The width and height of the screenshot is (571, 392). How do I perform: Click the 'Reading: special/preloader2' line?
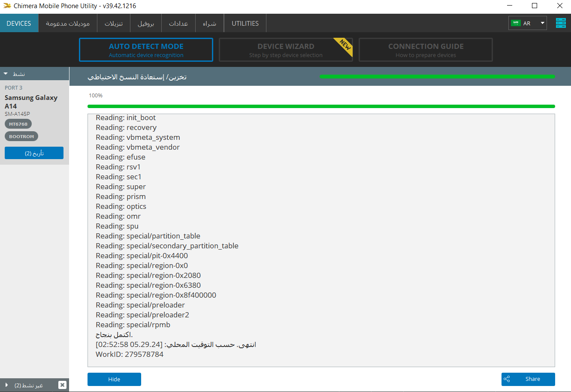[142, 315]
